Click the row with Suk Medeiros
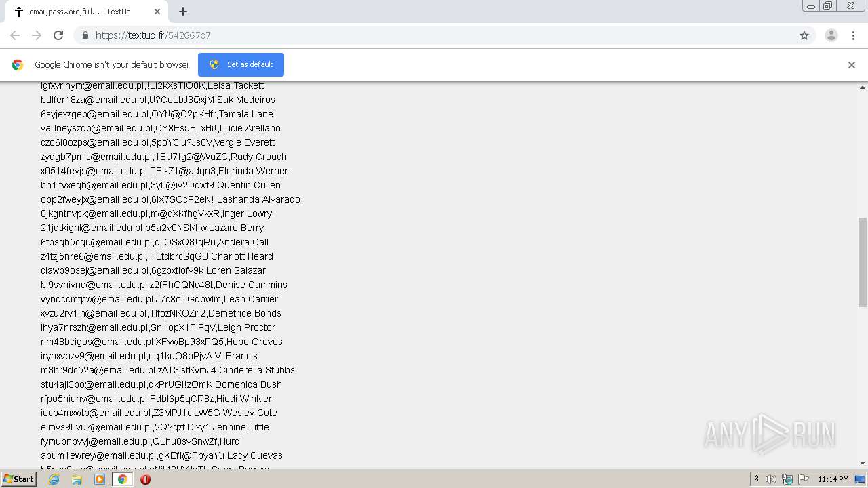Image resolution: width=868 pixels, height=488 pixels. pos(158,100)
